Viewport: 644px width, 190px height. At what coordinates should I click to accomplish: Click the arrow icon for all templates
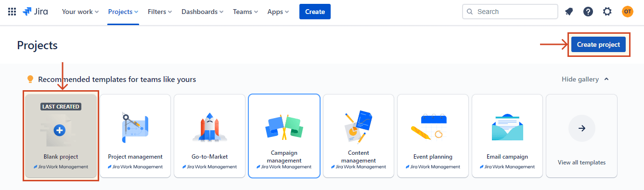(581, 128)
